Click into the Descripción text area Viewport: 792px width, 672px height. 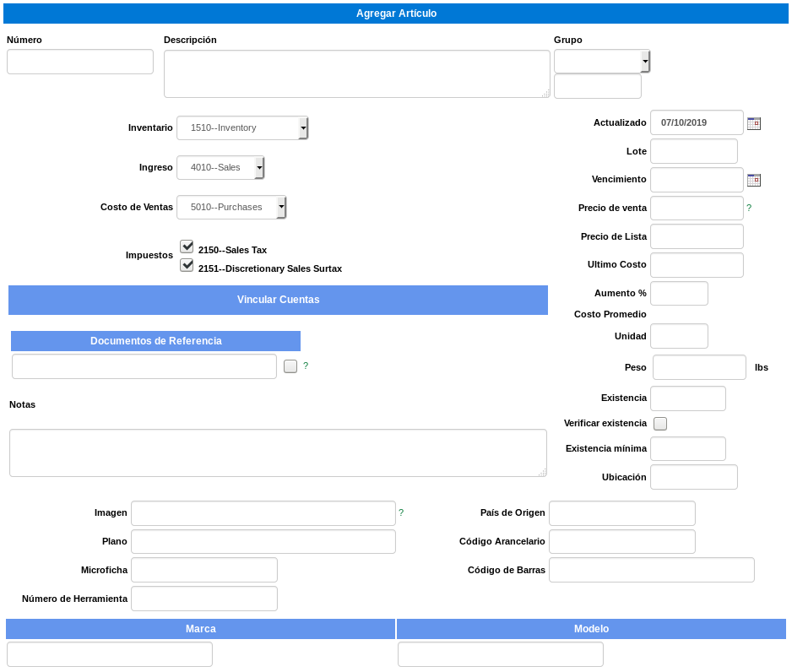(357, 73)
